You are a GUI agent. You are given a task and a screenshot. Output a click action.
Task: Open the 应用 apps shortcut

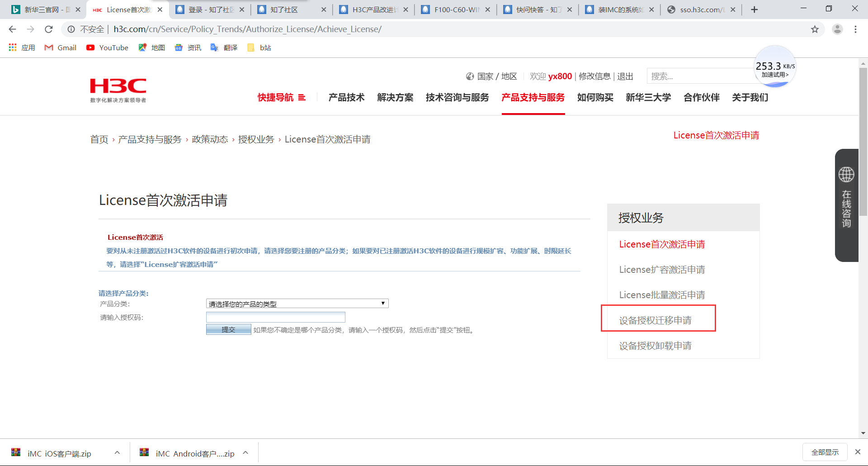[x=22, y=48]
